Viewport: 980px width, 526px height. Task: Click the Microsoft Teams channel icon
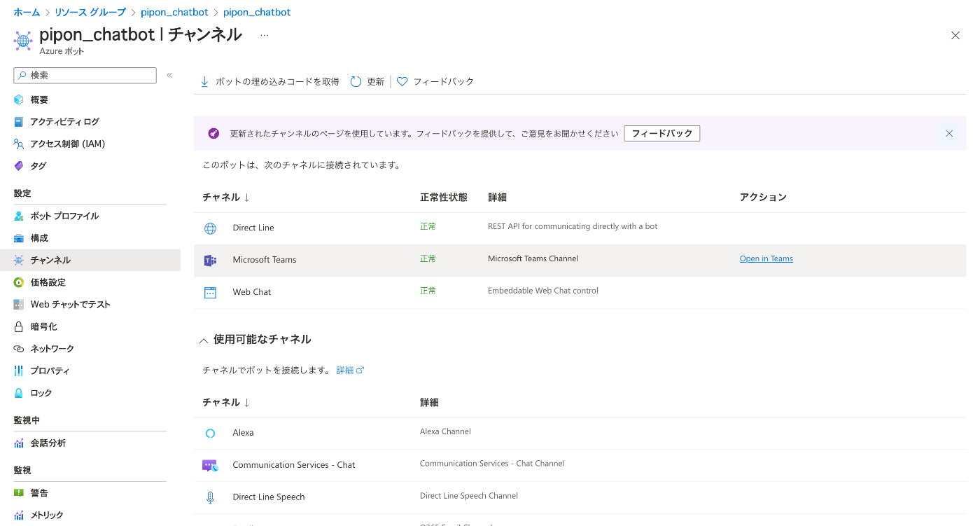pos(210,261)
